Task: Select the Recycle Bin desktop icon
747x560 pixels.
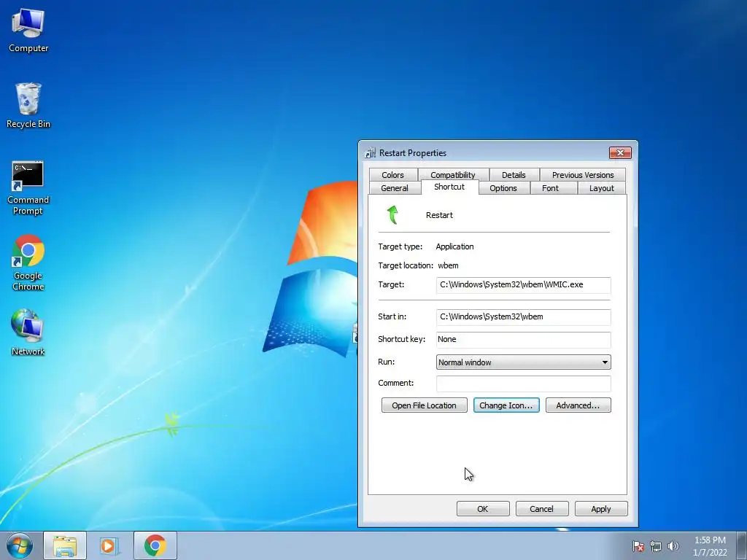Action: tap(28, 106)
